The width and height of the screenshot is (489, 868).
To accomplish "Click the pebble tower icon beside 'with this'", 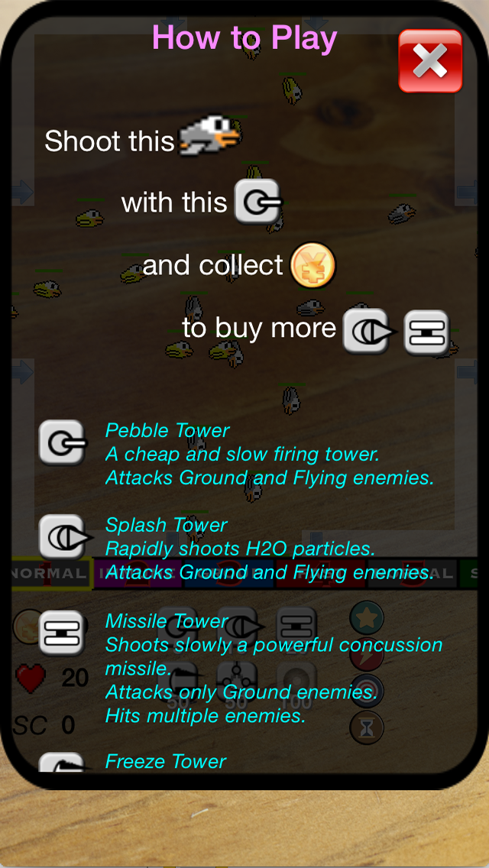I will (x=257, y=202).
